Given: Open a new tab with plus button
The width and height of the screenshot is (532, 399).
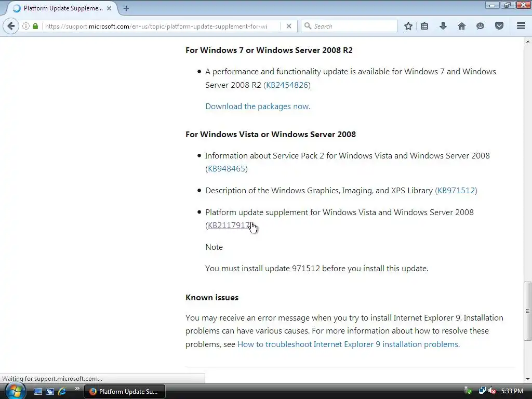Looking at the screenshot, I should pos(126,8).
